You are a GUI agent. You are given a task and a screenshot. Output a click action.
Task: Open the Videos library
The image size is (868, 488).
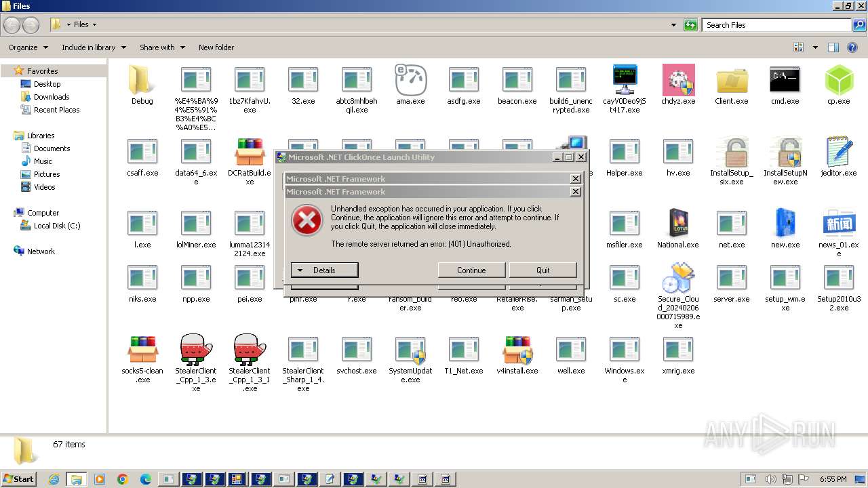tap(45, 187)
